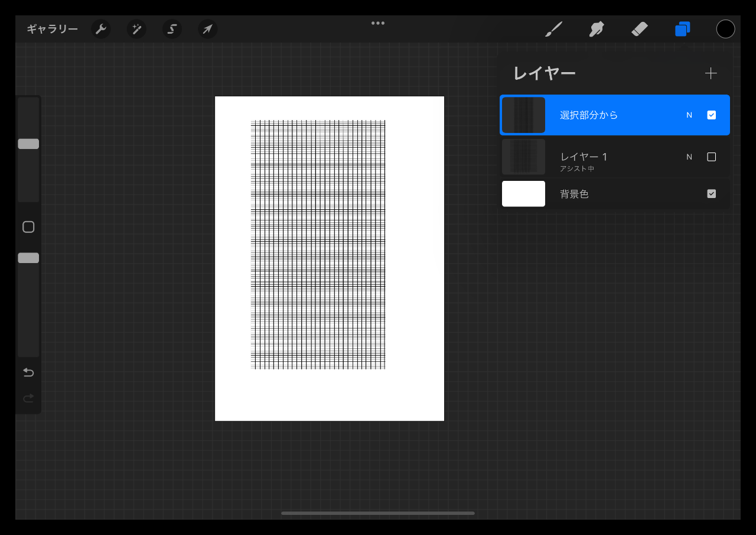Select the 選択部分から layer thumbnail

click(x=523, y=115)
